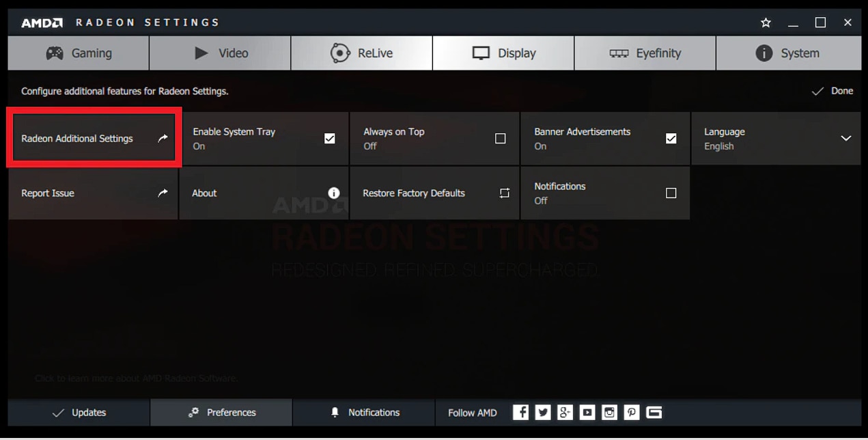Maximize the Radeon Settings window

[x=821, y=23]
